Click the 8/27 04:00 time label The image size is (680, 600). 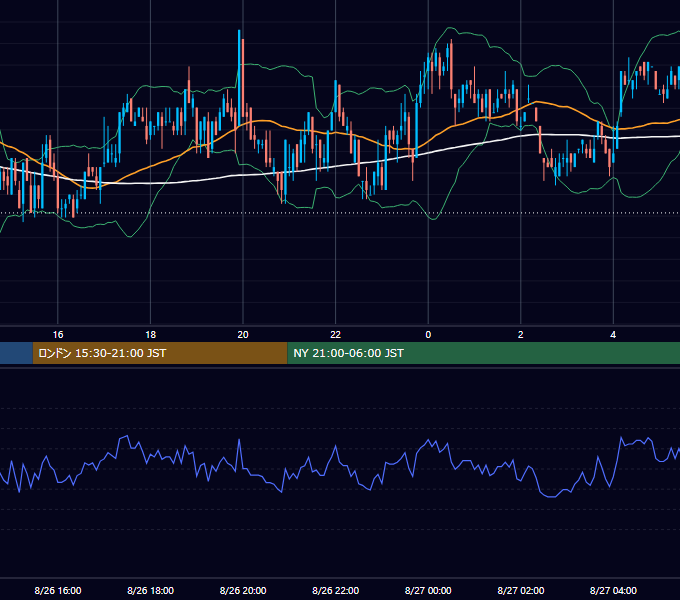613,590
